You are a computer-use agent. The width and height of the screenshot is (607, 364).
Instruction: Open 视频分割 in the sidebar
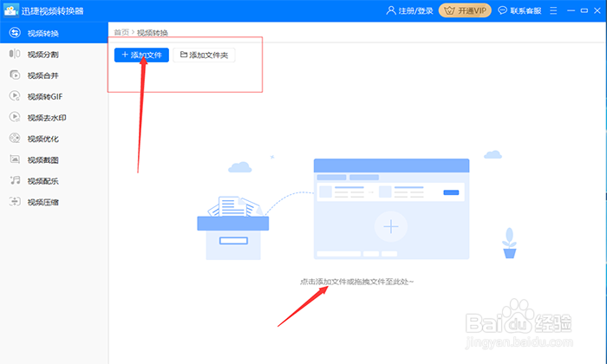43,55
